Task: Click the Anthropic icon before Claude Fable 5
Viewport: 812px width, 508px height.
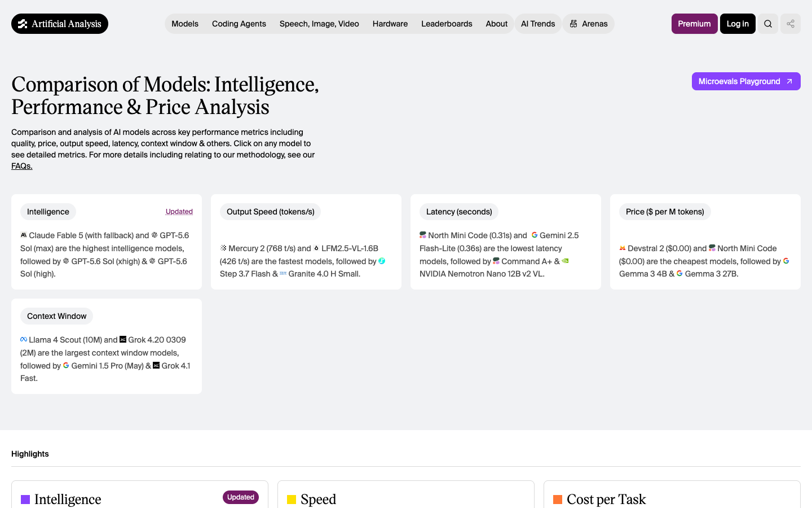Action: click(24, 235)
